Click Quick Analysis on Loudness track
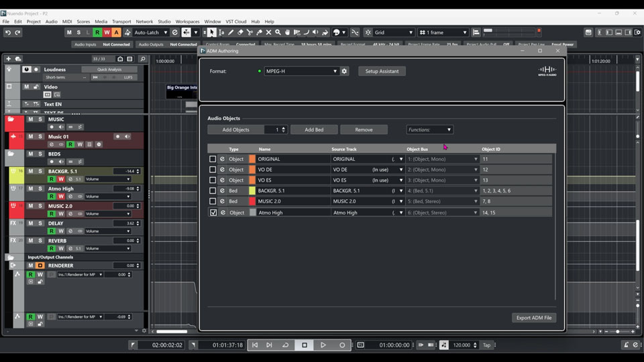This screenshot has width=644, height=362. point(109,69)
